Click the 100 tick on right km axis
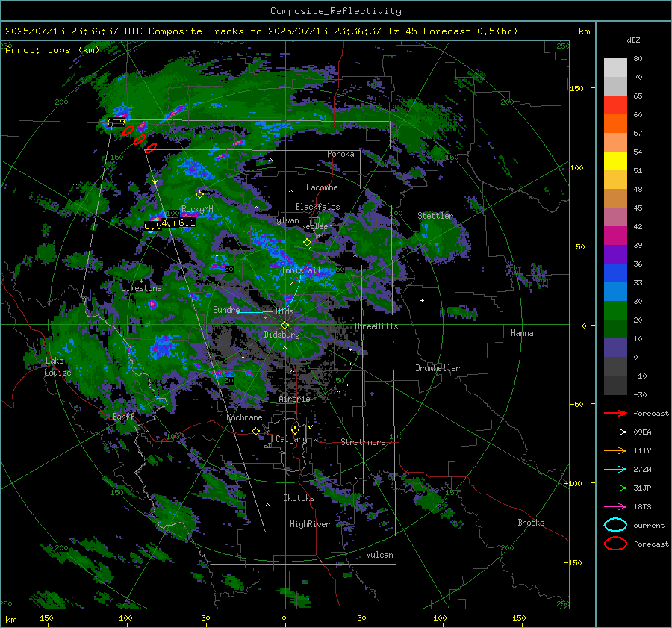 (576, 167)
